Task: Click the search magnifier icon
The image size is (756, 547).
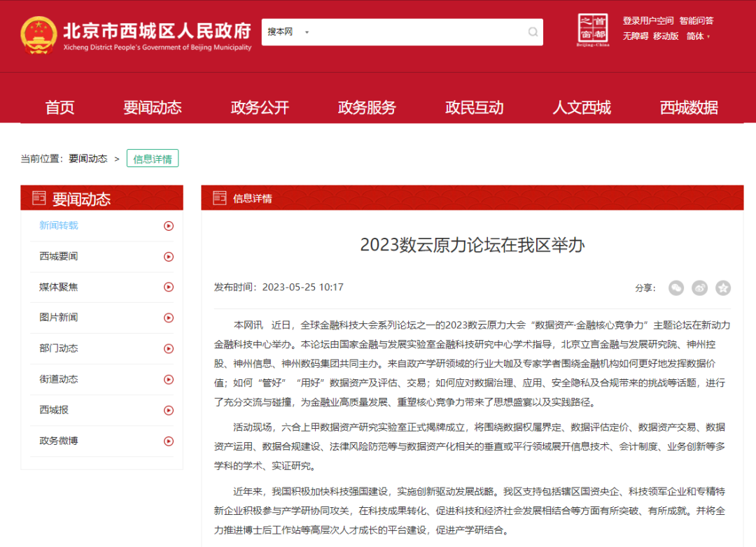Action: (x=533, y=32)
